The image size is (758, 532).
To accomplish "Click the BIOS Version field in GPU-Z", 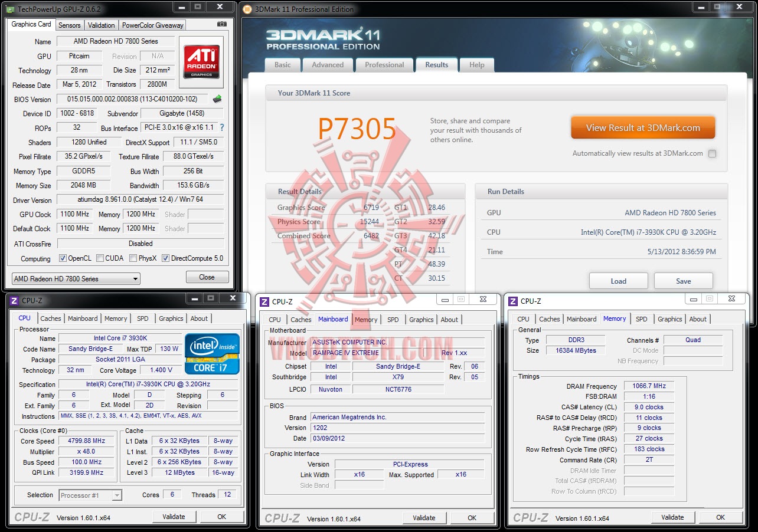I will coord(133,99).
